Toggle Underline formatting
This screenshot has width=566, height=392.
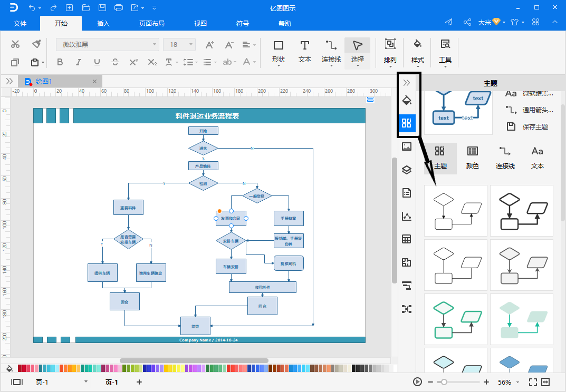pos(97,62)
